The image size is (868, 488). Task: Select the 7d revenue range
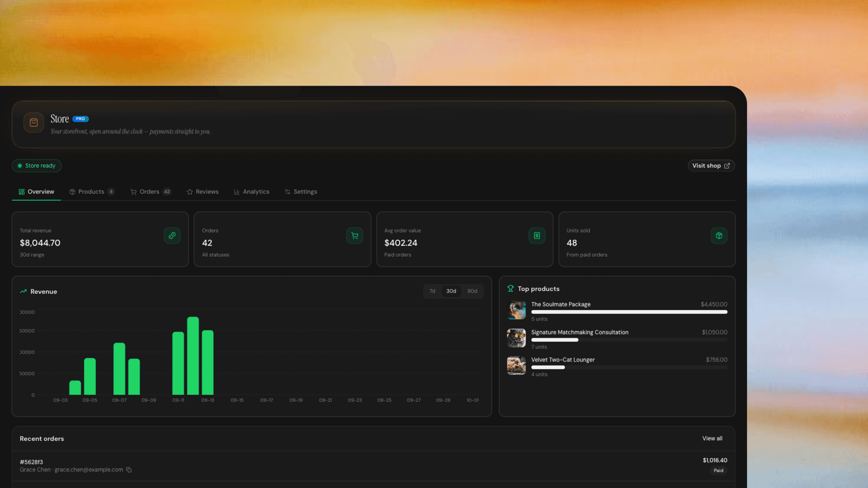pyautogui.click(x=432, y=291)
